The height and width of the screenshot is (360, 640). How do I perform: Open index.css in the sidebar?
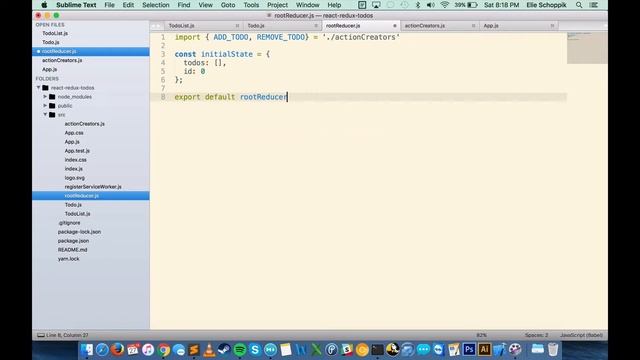tap(76, 160)
